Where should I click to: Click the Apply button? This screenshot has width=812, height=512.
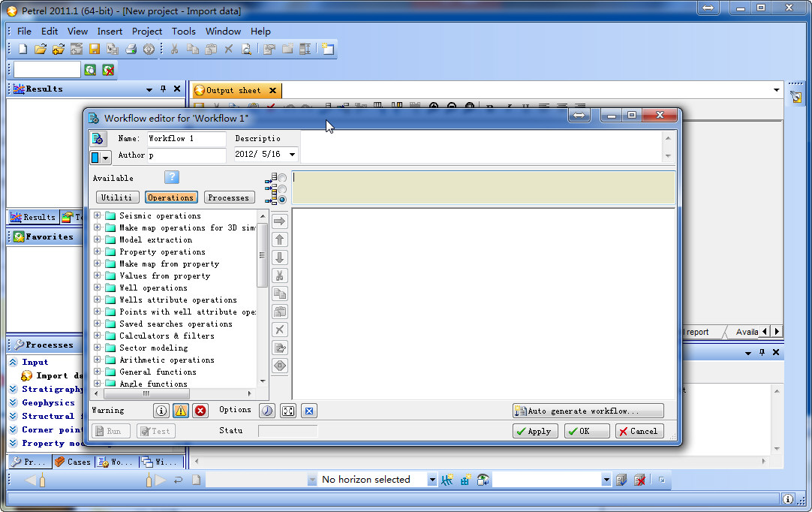pyautogui.click(x=535, y=431)
